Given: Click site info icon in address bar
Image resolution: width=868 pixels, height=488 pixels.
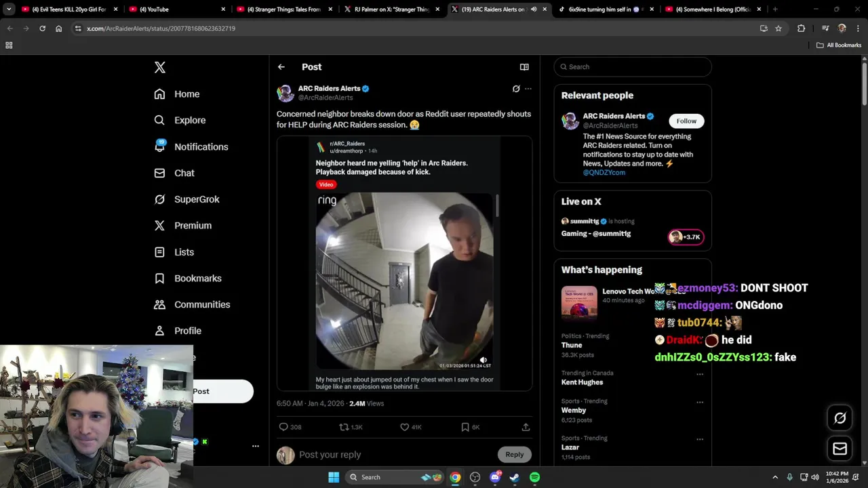Looking at the screenshot, I should tap(78, 28).
